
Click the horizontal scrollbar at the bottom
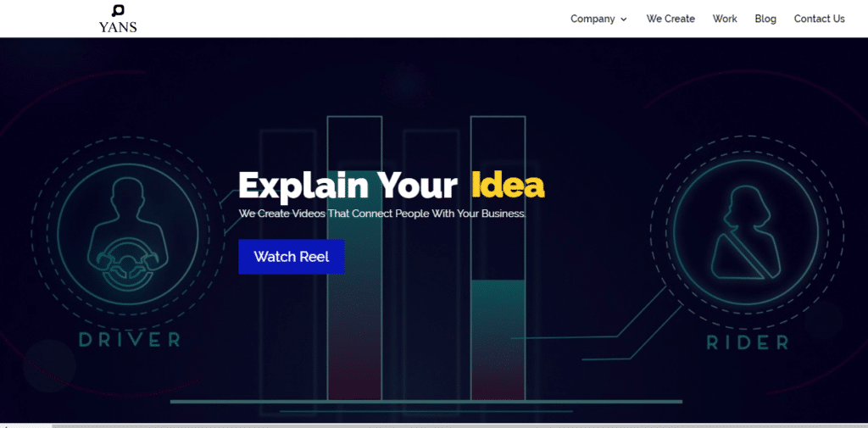pyautogui.click(x=434, y=425)
